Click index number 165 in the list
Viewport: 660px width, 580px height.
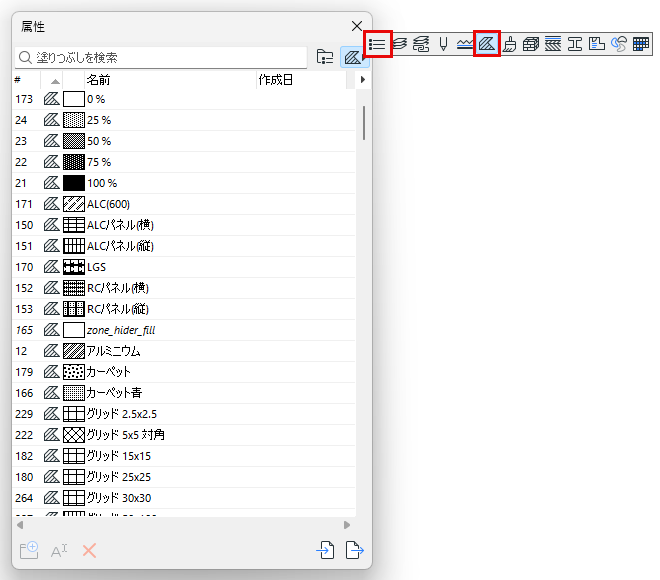pyautogui.click(x=24, y=330)
